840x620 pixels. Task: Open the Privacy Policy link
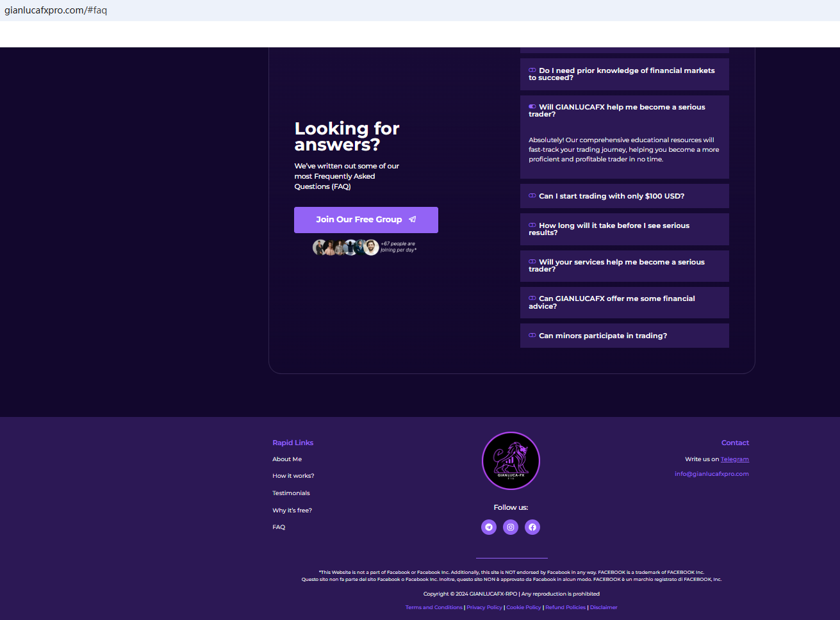pyautogui.click(x=484, y=607)
